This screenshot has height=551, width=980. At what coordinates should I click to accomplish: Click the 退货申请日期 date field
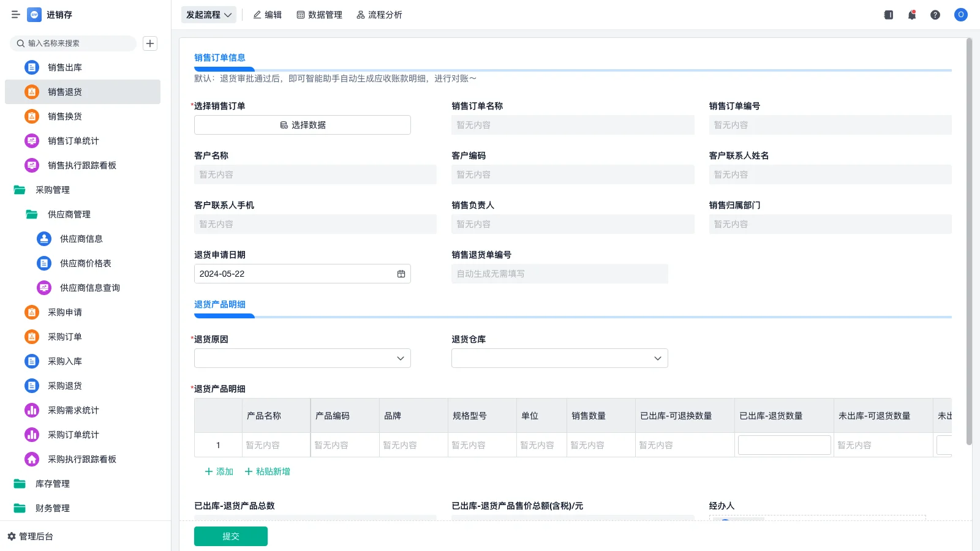tap(303, 274)
